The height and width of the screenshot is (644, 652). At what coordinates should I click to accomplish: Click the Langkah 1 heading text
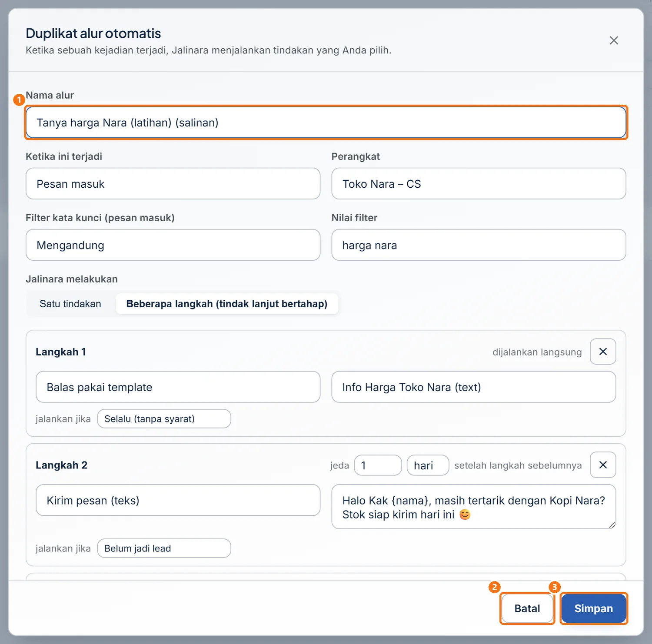pyautogui.click(x=61, y=352)
